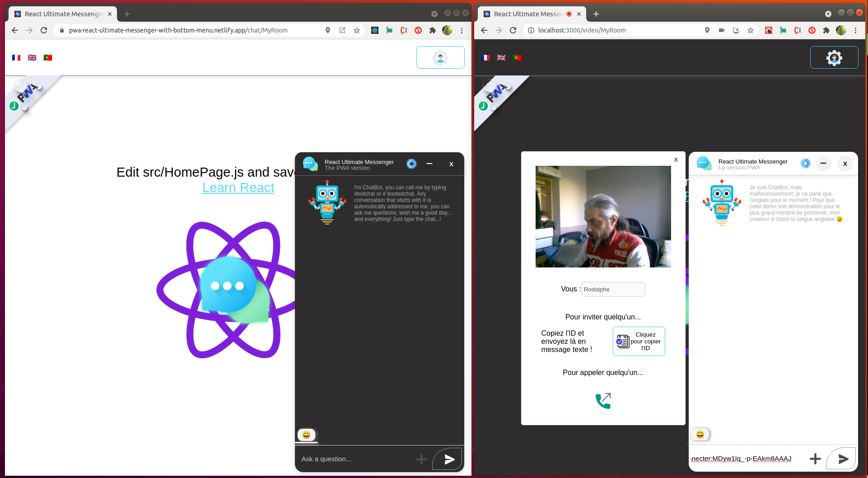The height and width of the screenshot is (478, 868).
Task: Click the Learn React link
Action: (238, 187)
